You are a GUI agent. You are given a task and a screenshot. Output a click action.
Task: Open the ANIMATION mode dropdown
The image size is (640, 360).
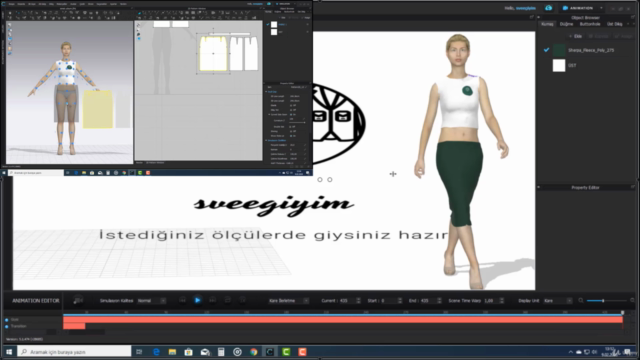click(582, 8)
